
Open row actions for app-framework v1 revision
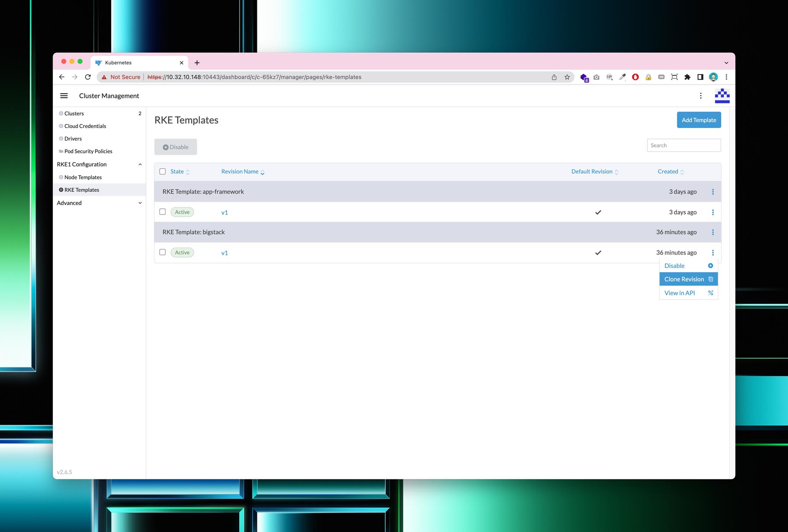pos(713,212)
